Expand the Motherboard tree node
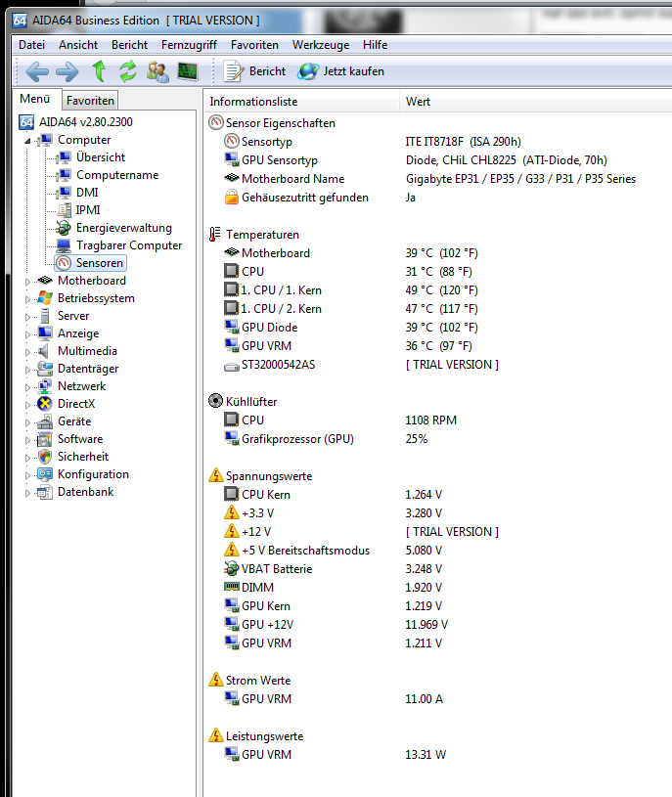The image size is (672, 797). pyautogui.click(x=27, y=281)
